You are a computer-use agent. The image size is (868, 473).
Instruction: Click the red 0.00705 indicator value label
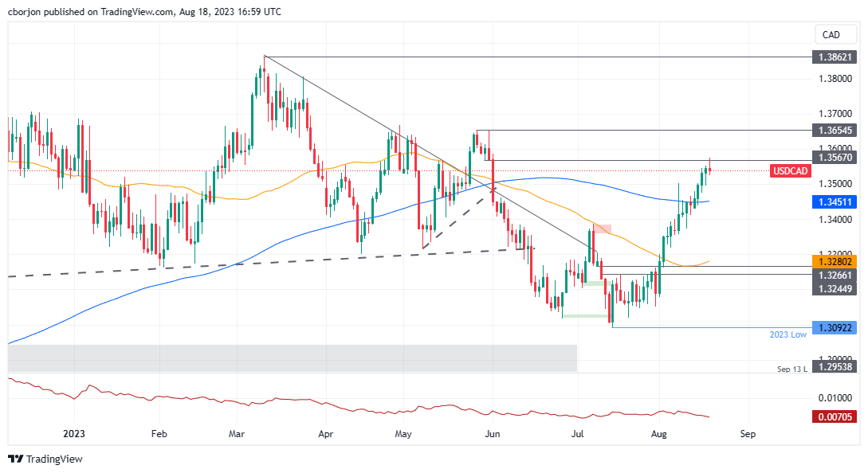(835, 416)
